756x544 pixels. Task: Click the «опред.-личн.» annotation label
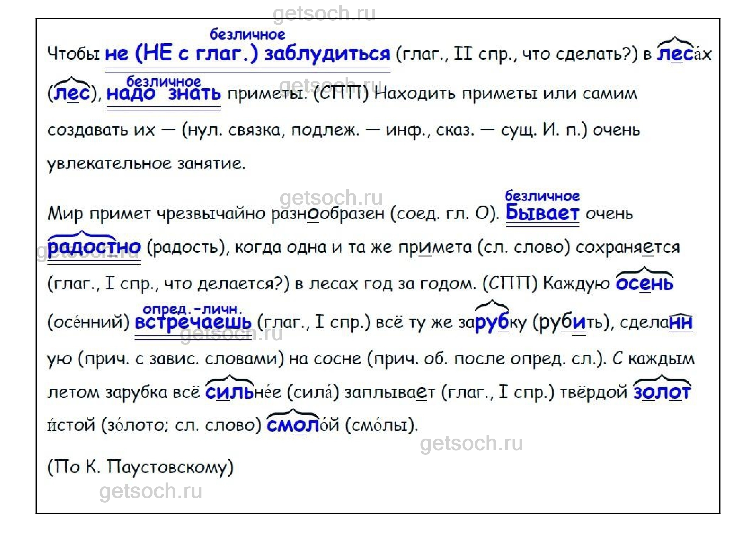[x=192, y=309]
